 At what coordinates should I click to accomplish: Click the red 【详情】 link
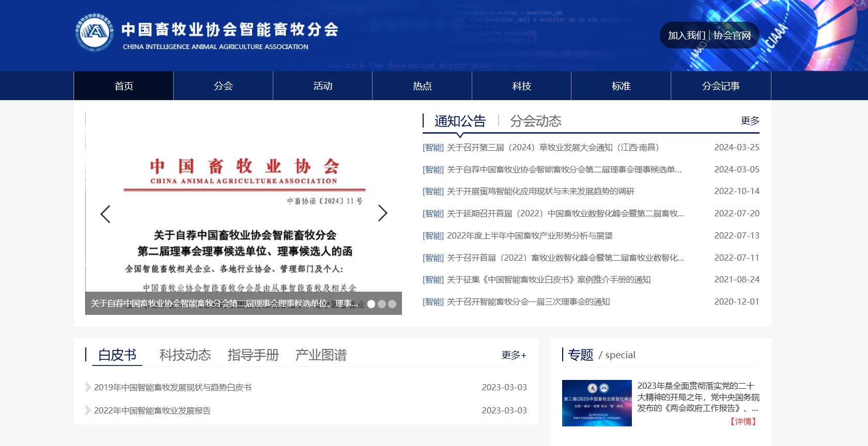[x=743, y=422]
